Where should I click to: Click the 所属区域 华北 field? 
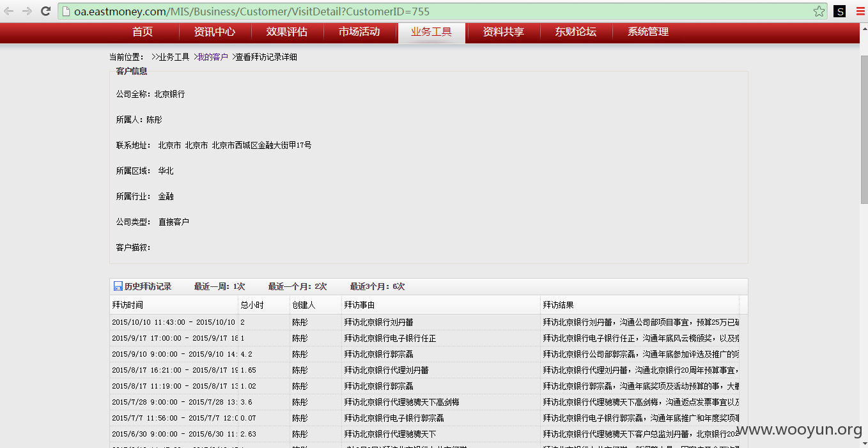click(x=144, y=171)
